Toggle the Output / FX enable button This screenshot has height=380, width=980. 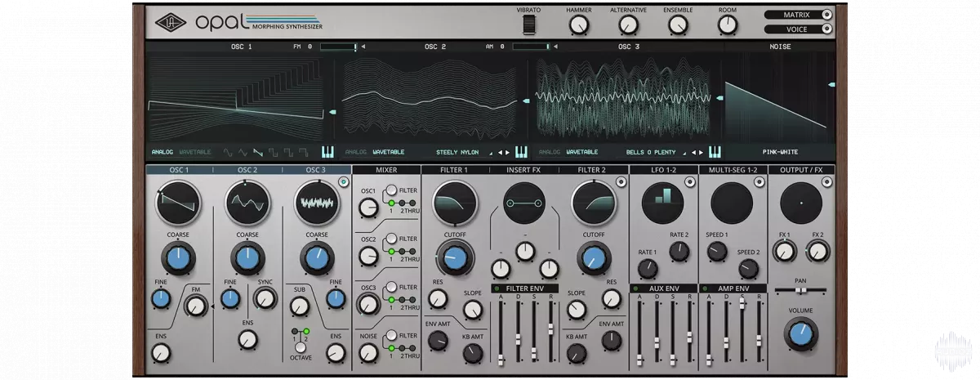pos(827,182)
